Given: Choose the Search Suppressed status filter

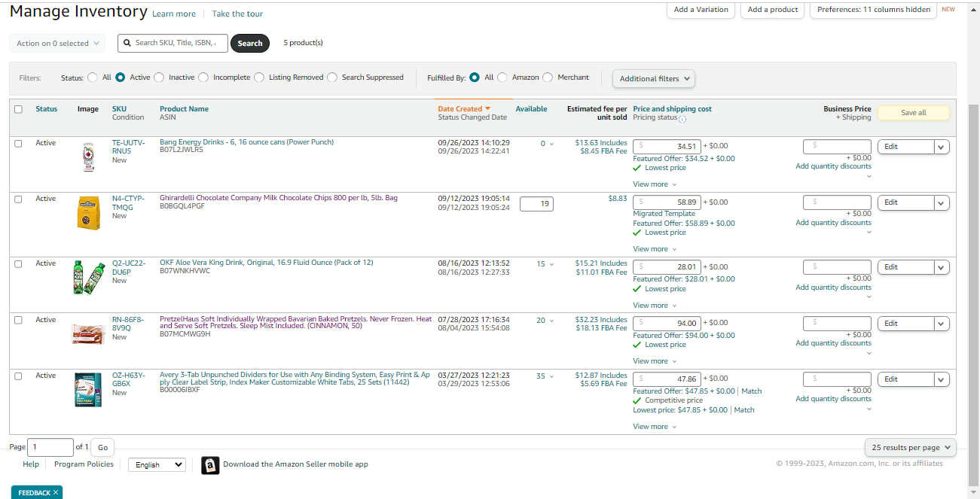Looking at the screenshot, I should (332, 77).
